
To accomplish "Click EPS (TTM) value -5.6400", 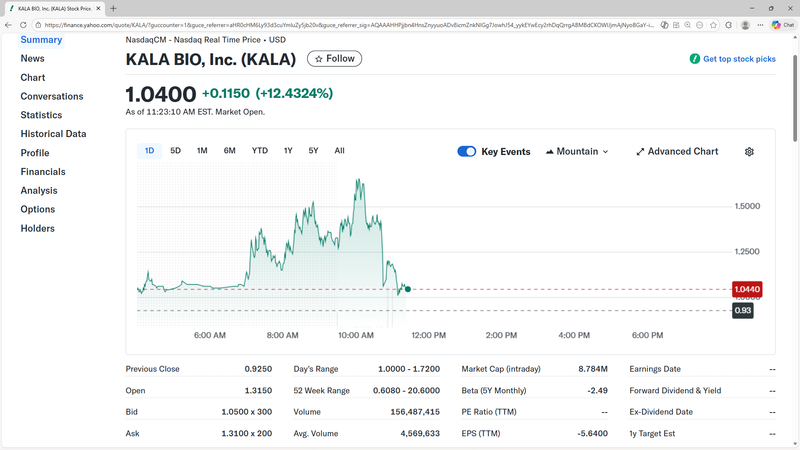I will point(592,433).
